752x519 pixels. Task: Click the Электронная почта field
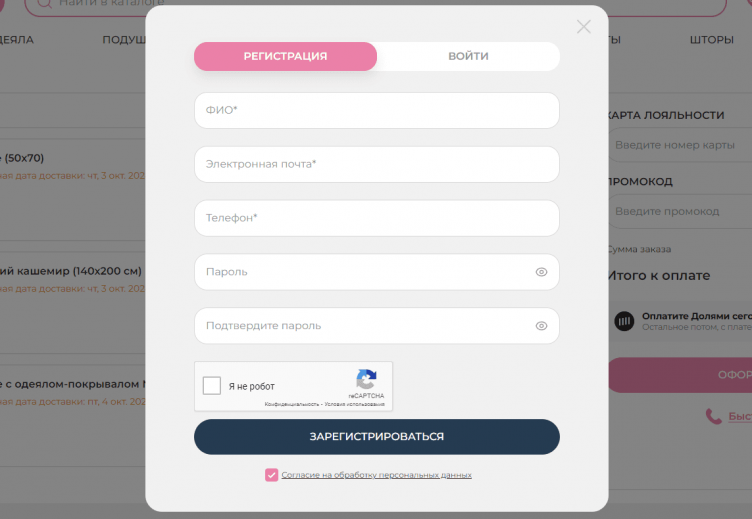tap(376, 164)
